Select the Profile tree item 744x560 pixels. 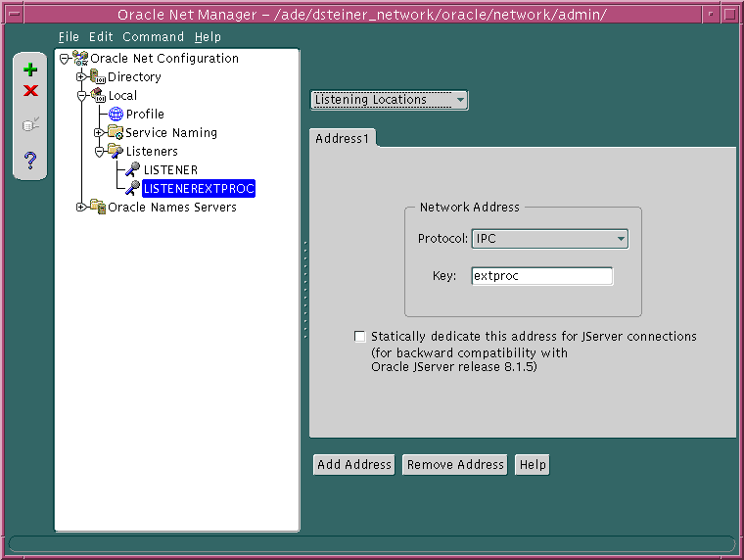tap(145, 114)
